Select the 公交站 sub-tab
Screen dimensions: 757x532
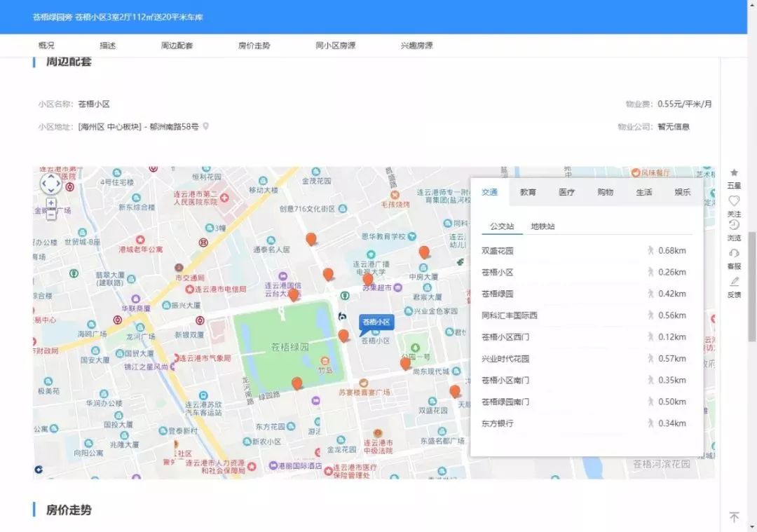coord(502,226)
